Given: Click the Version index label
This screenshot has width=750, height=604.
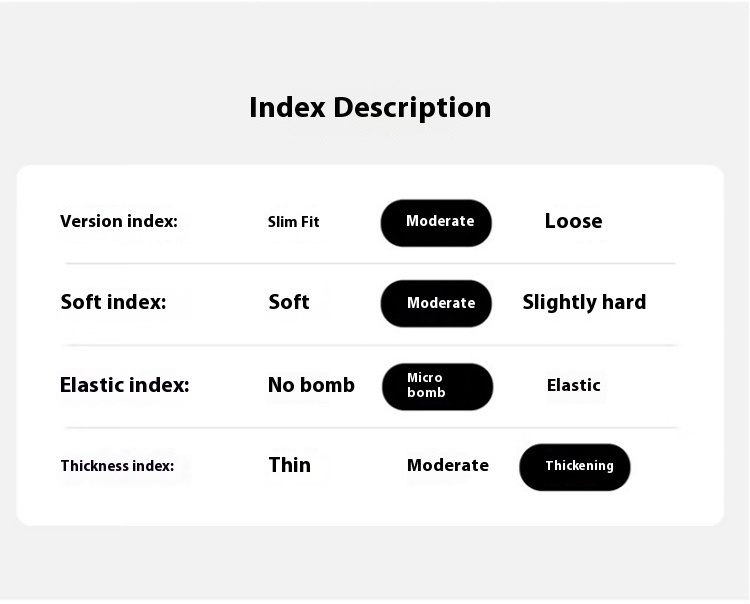Looking at the screenshot, I should coord(119,221).
